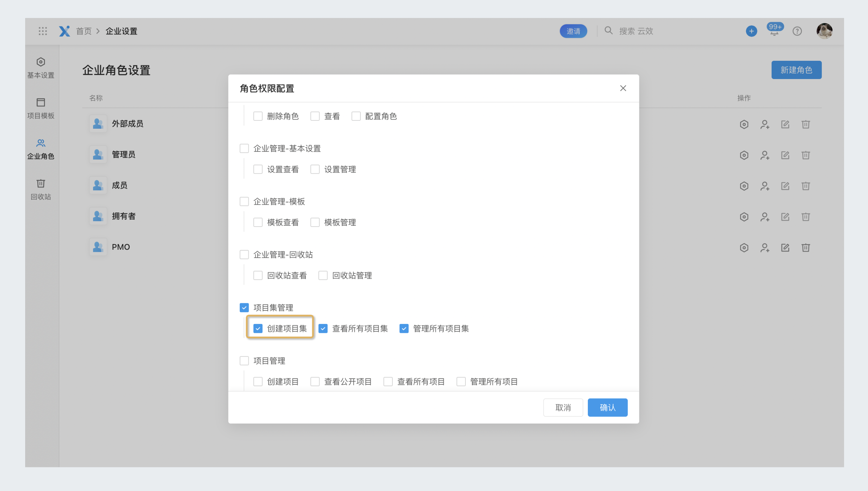Open permission settings icon for PMO
The width and height of the screenshot is (868, 491).
[x=744, y=248]
